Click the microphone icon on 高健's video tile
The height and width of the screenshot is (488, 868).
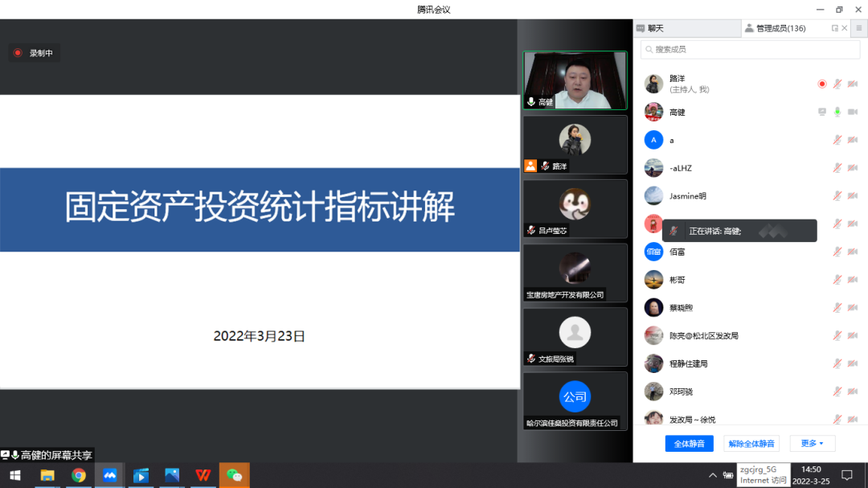pos(532,103)
